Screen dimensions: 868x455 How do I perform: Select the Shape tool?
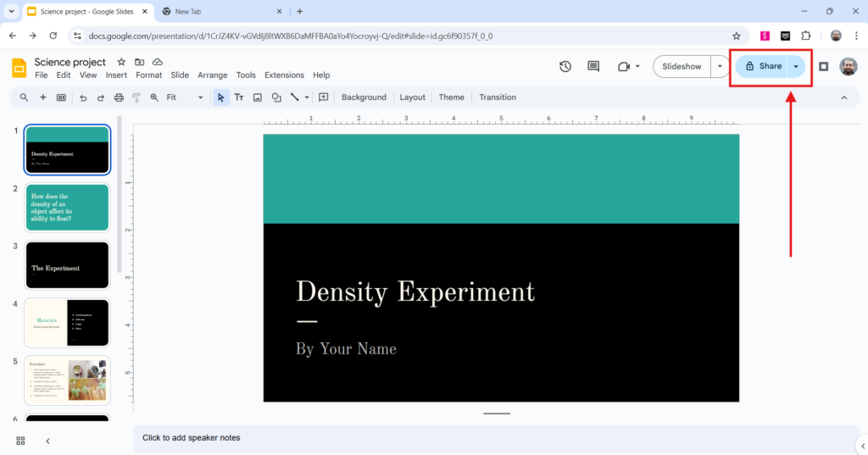tap(276, 97)
